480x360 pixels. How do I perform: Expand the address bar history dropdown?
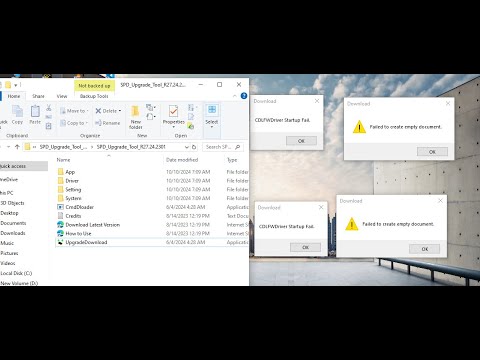(x=186, y=147)
